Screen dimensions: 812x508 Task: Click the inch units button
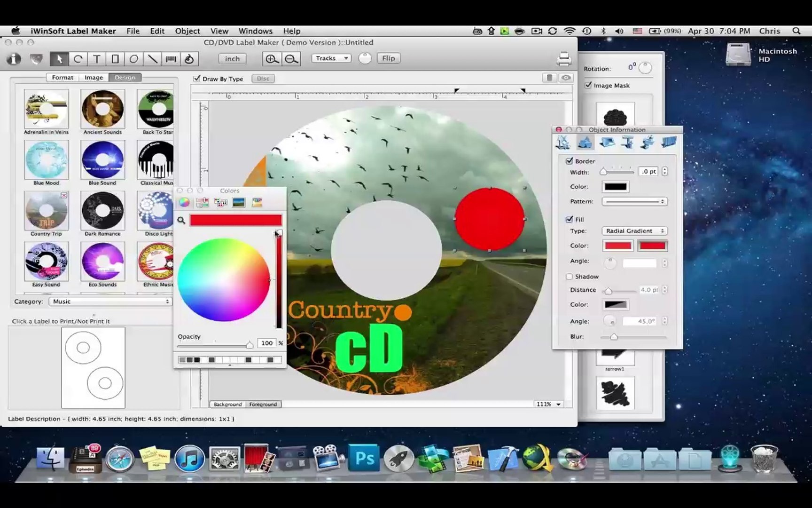[232, 59]
